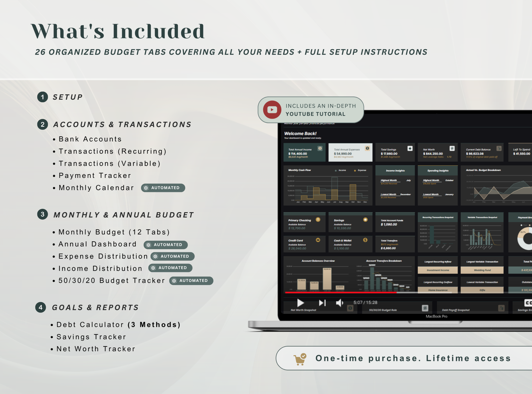Click the Primary Checking bank icon
The width and height of the screenshot is (532, 394).
click(318, 219)
